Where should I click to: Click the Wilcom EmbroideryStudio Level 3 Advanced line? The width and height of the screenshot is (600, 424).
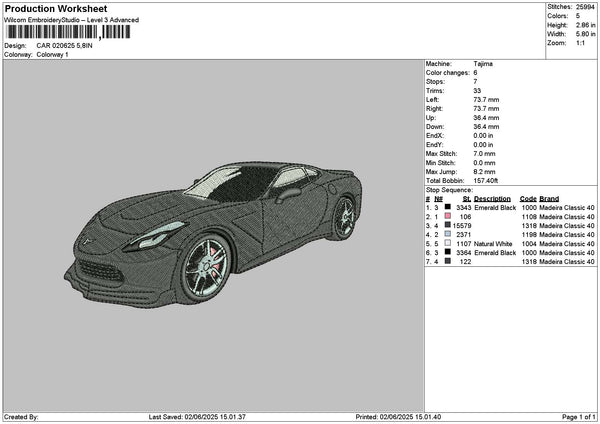(72, 20)
